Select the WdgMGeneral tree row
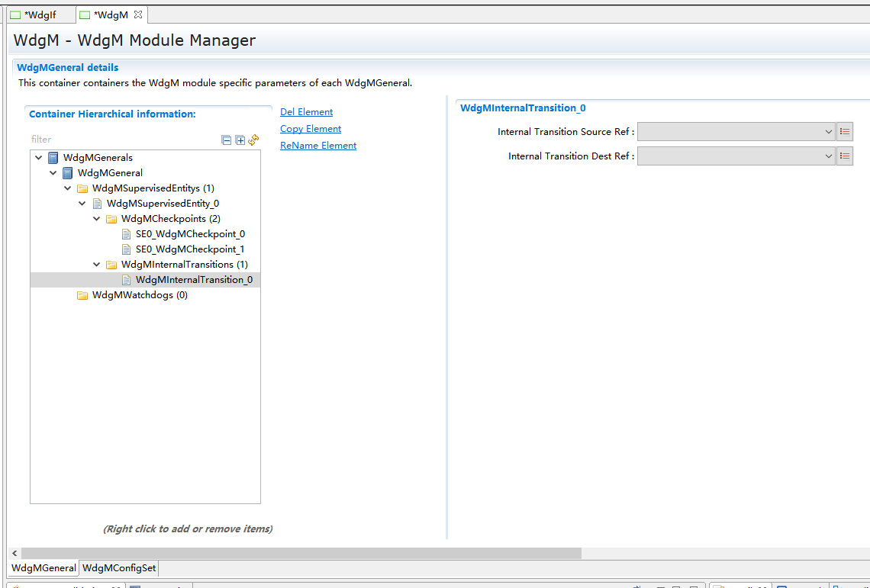This screenshot has width=870, height=588. click(110, 172)
